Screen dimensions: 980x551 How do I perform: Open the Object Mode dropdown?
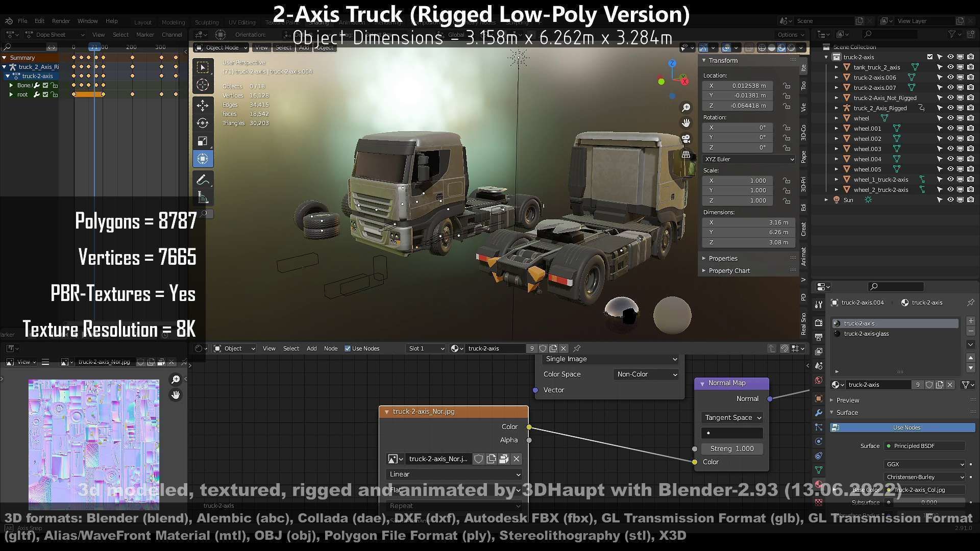click(x=222, y=47)
